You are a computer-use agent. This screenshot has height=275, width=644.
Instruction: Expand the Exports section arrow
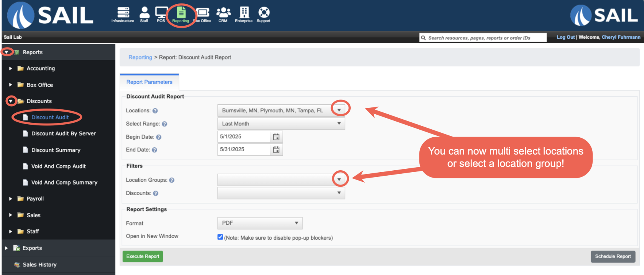click(6, 248)
